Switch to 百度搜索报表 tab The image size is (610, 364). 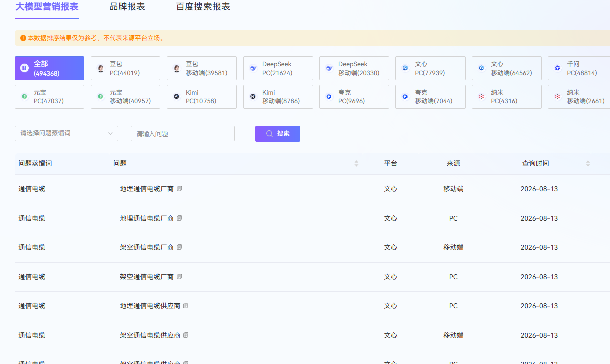[203, 7]
